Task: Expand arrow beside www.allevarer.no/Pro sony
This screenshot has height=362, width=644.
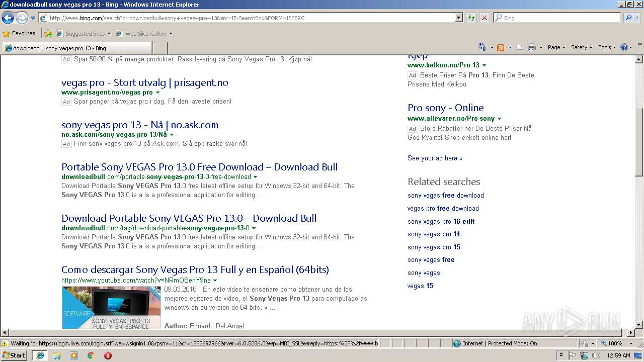Action: click(x=499, y=119)
